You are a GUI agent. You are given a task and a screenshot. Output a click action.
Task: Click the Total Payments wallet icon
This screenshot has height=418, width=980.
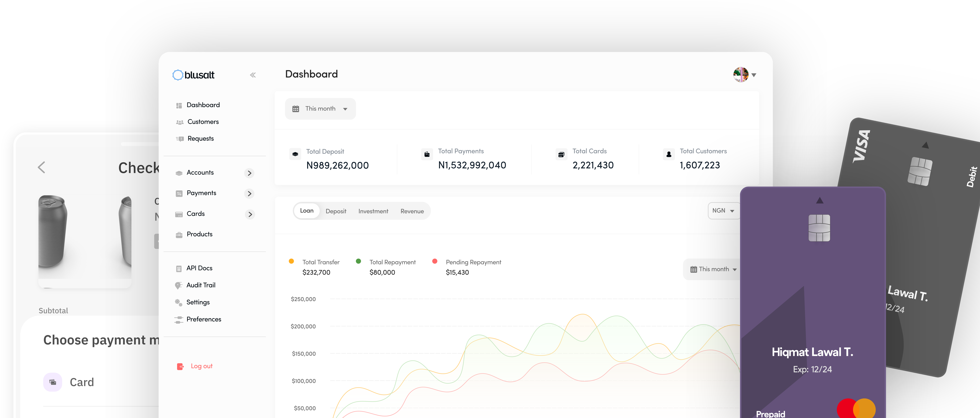click(427, 154)
